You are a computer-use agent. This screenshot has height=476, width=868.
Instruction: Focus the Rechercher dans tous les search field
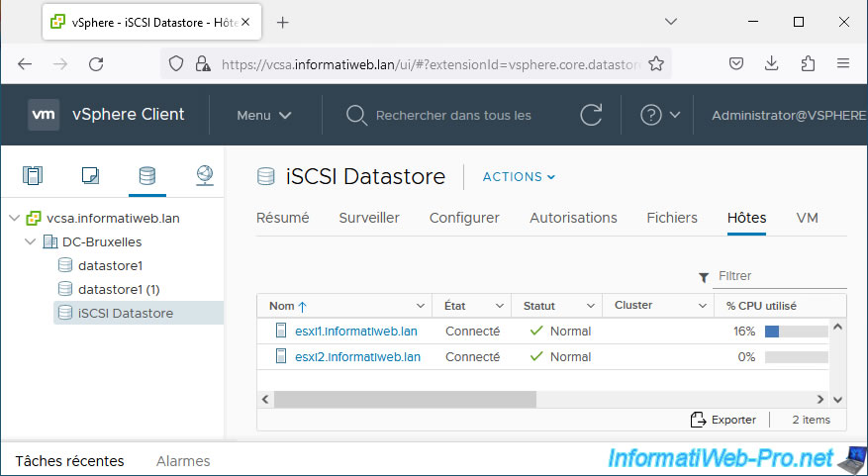(x=453, y=115)
